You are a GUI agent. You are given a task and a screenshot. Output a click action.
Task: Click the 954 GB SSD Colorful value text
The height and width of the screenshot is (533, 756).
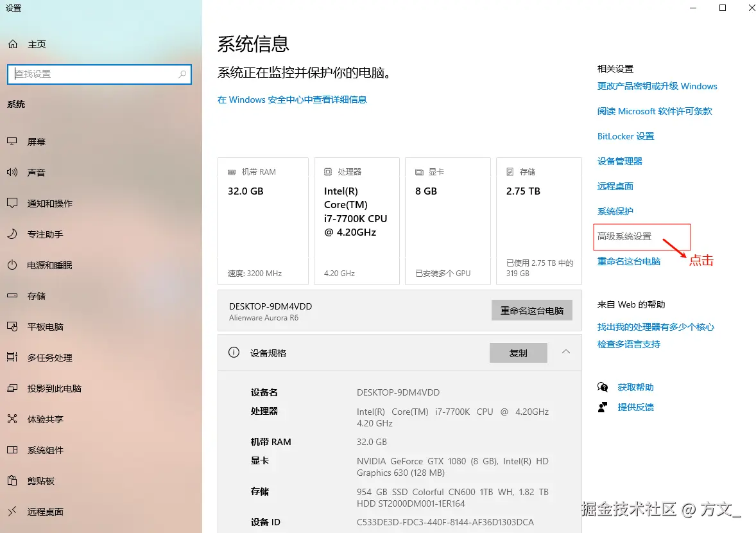tap(452, 498)
